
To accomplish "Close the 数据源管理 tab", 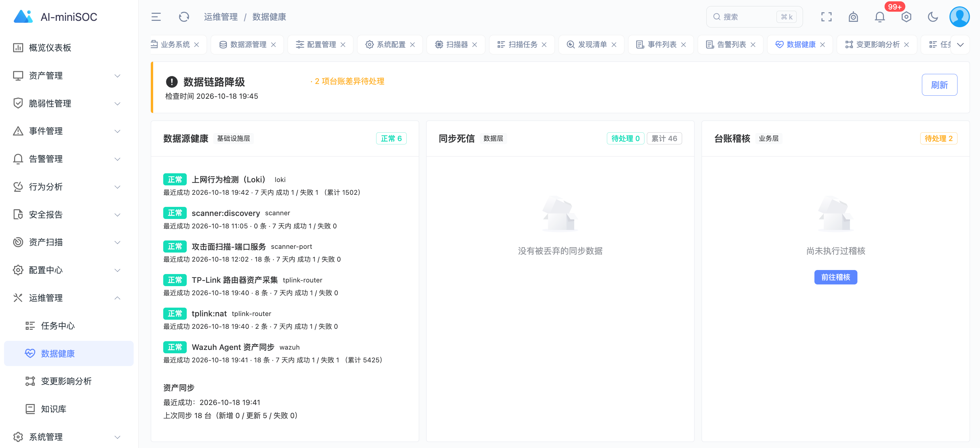I will click(x=273, y=44).
